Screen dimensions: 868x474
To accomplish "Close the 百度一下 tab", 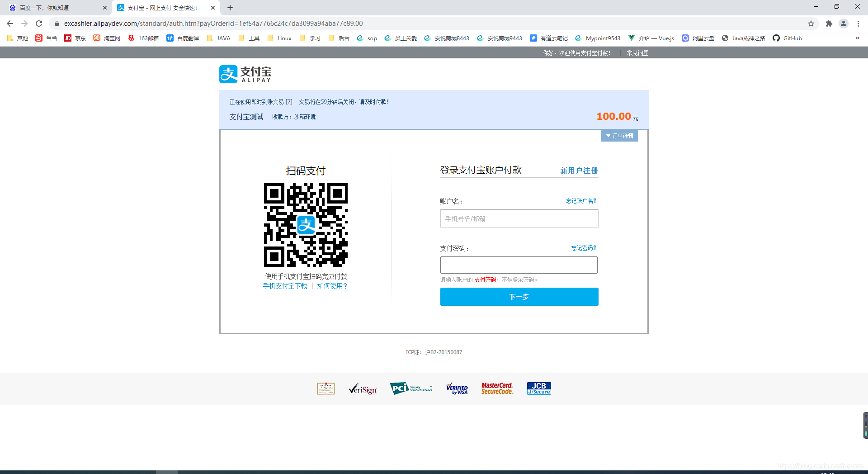I will 104,8.
